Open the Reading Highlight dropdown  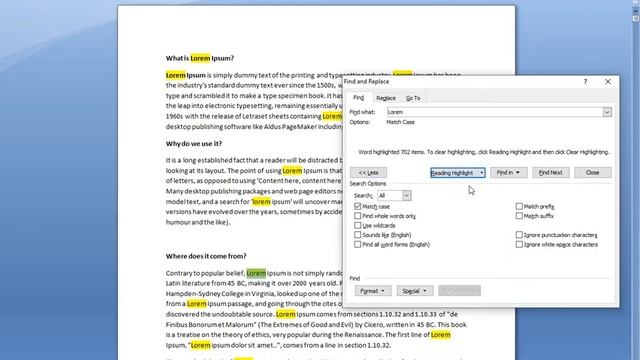tap(458, 173)
